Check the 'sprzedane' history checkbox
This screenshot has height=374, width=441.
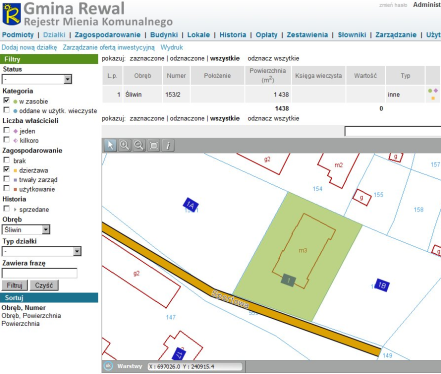(x=6, y=209)
